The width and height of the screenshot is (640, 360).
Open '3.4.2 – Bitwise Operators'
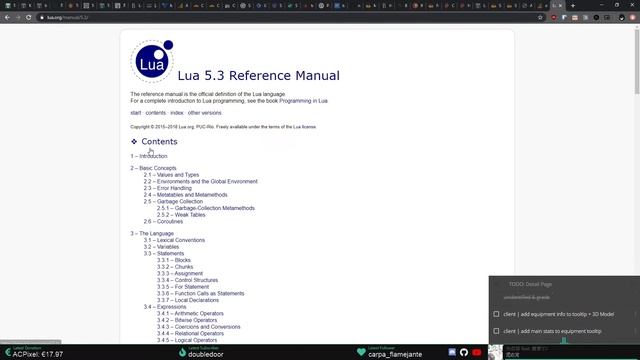[x=187, y=320]
